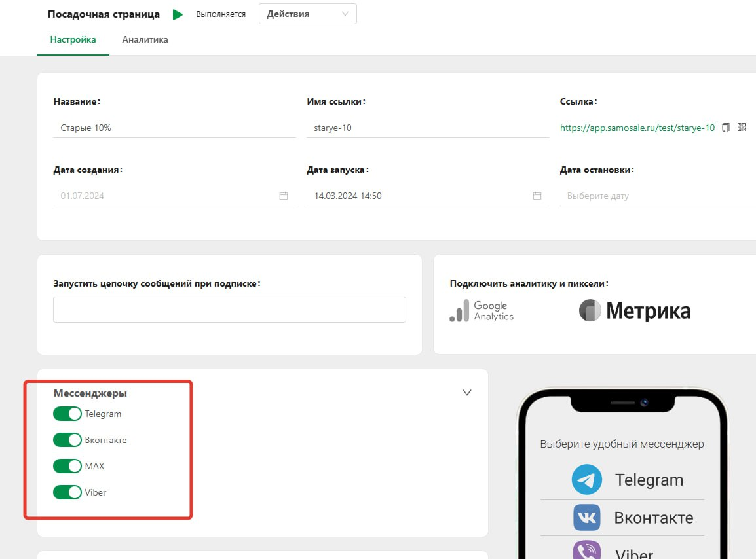
Task: Click the Подключить аналитику и пиксели label
Action: tap(529, 284)
